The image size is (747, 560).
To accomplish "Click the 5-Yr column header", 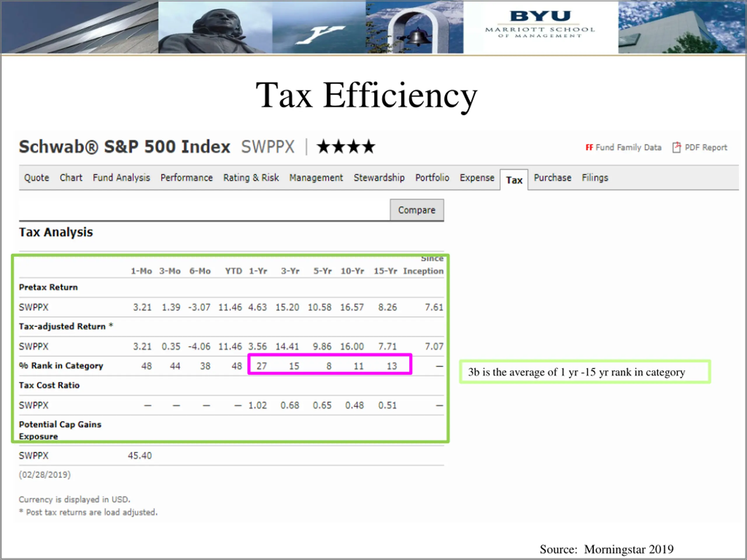I will 322,271.
